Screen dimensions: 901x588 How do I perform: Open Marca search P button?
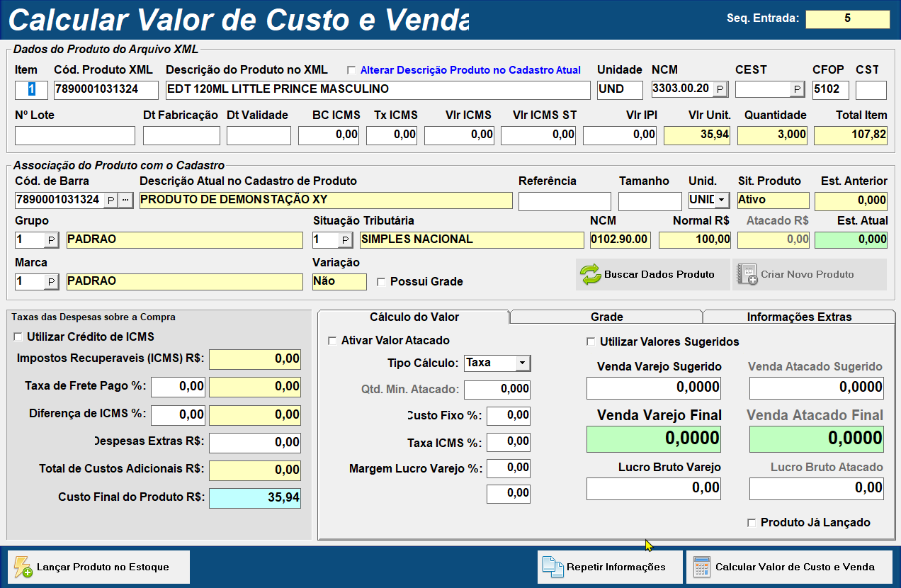click(52, 282)
